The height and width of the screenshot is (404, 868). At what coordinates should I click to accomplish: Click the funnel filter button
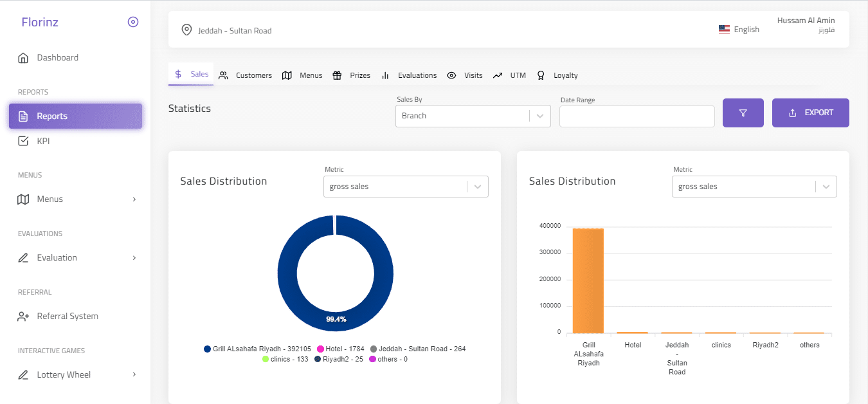coord(743,113)
